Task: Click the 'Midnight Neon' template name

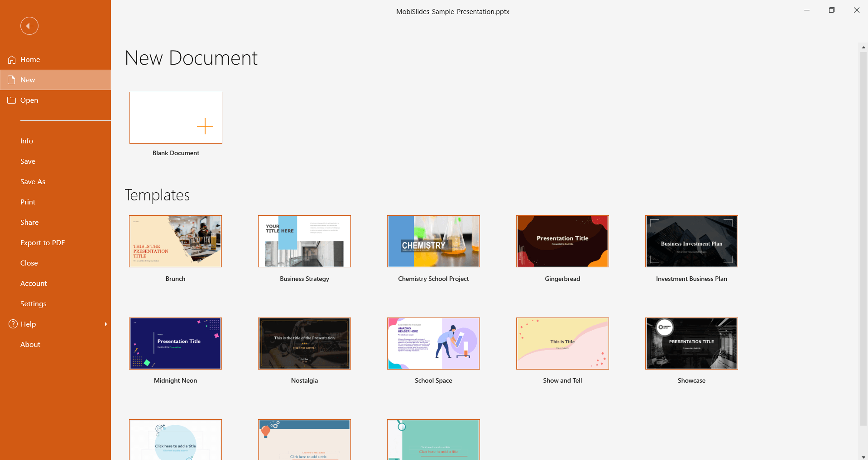Action: (x=176, y=381)
